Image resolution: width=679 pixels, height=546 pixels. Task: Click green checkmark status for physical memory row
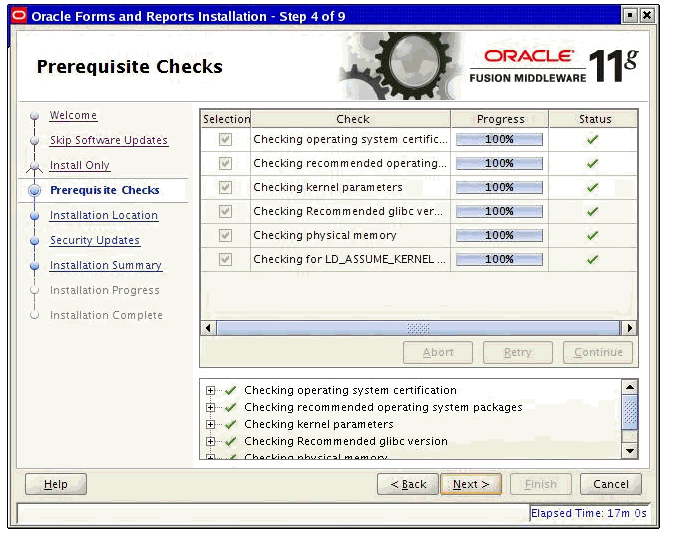[x=592, y=236]
